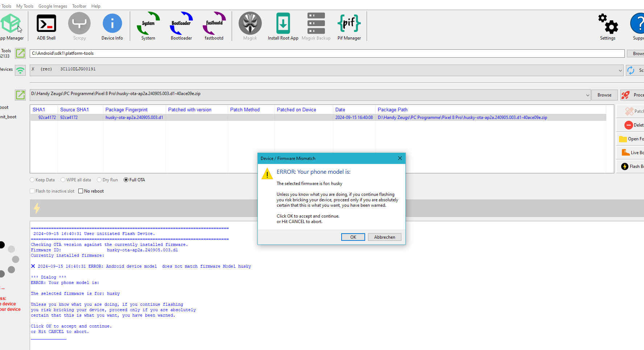Reboot to System icon

148,24
